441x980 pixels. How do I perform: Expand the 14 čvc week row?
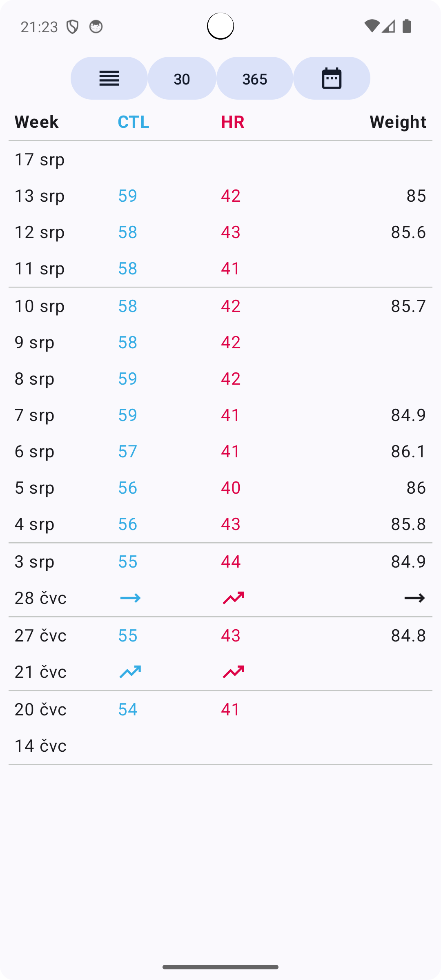tap(40, 746)
